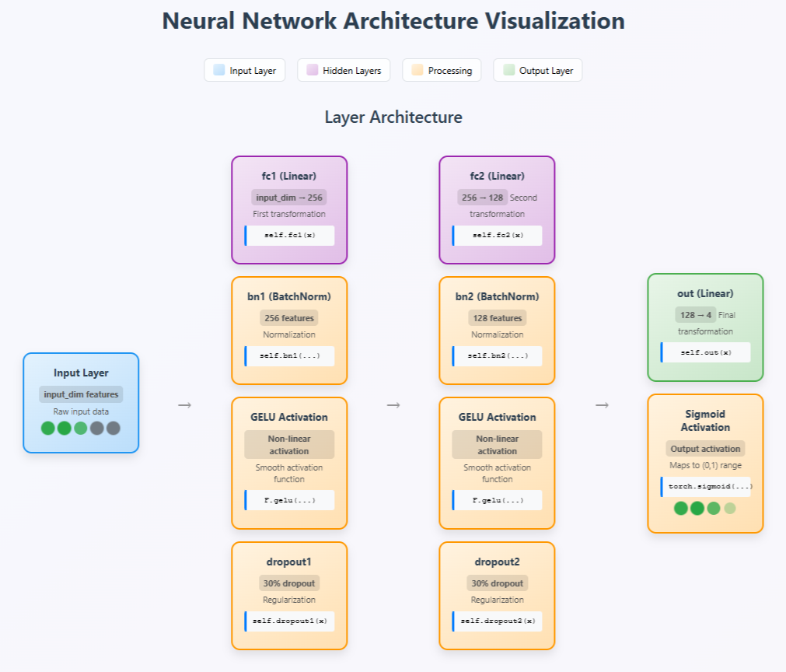The image size is (786, 672).
Task: Click the Output activation badge
Action: (705, 449)
